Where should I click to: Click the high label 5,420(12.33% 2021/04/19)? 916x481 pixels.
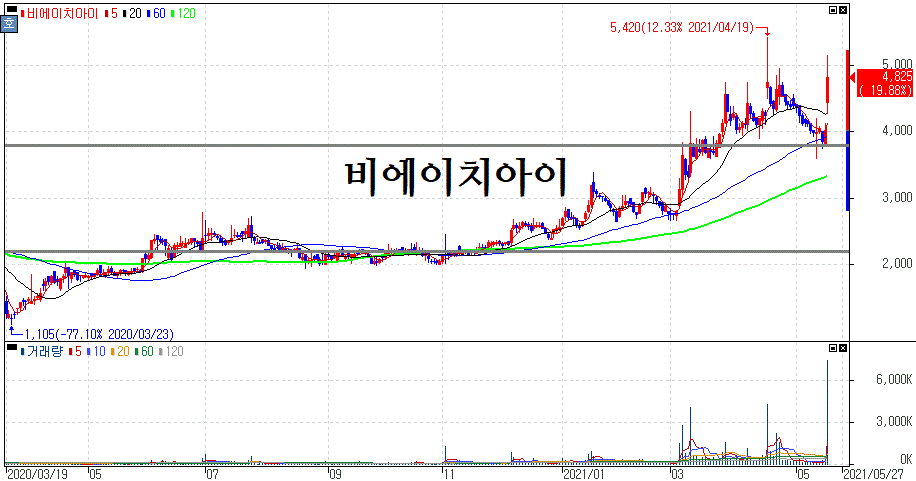click(682, 27)
